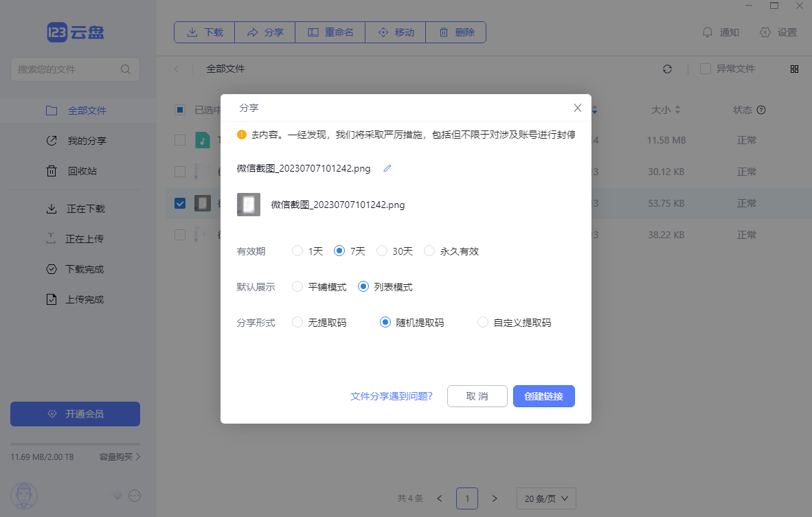Image resolution: width=812 pixels, height=517 pixels.
Task: Click the user avatar icon at bottom left
Action: click(x=24, y=496)
